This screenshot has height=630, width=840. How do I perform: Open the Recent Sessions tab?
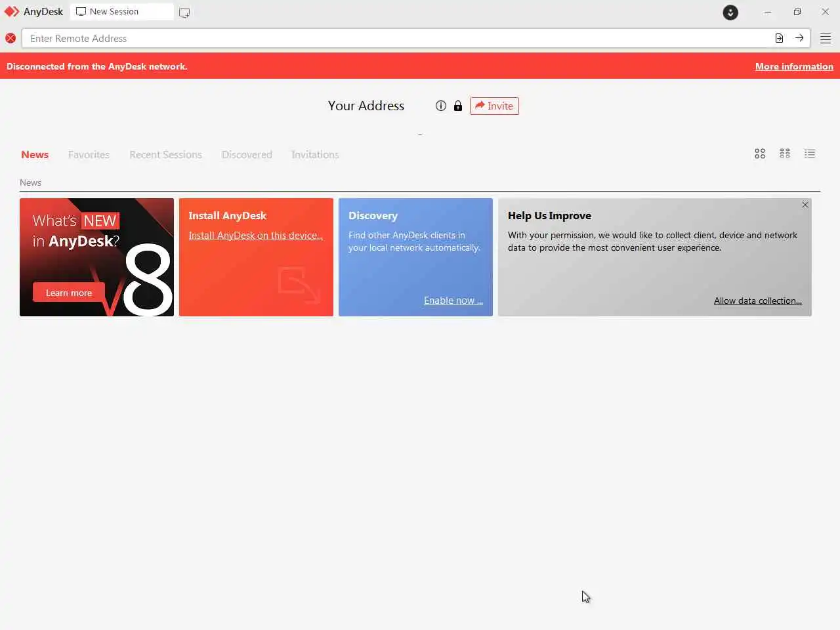(x=165, y=155)
